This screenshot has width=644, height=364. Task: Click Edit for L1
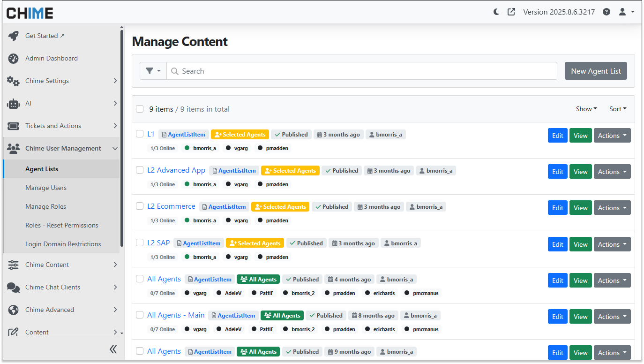point(558,136)
